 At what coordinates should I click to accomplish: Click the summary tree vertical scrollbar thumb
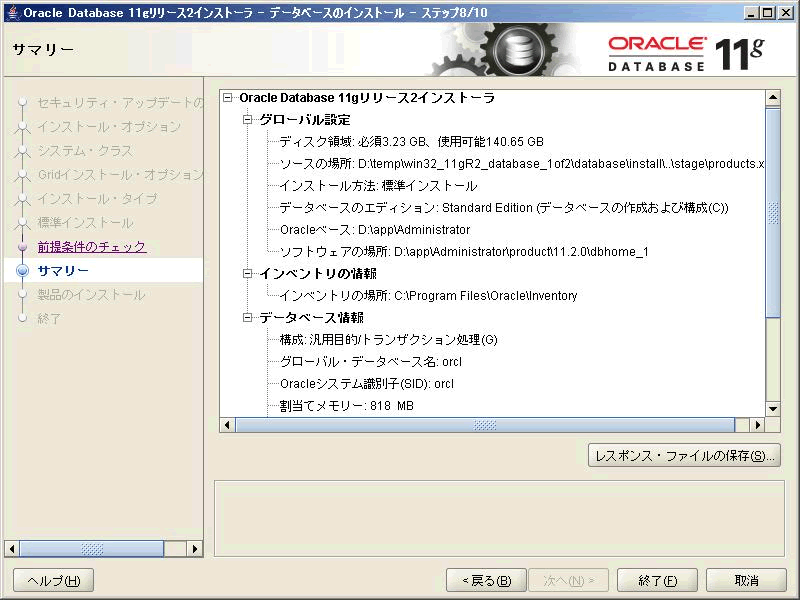[772, 212]
